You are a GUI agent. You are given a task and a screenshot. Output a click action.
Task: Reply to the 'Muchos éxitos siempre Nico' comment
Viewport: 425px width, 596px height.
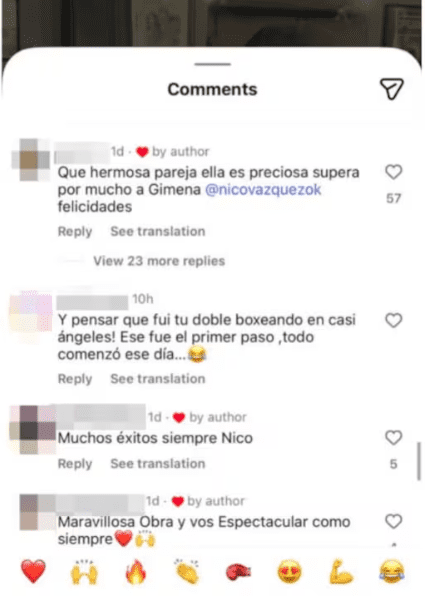(x=75, y=464)
